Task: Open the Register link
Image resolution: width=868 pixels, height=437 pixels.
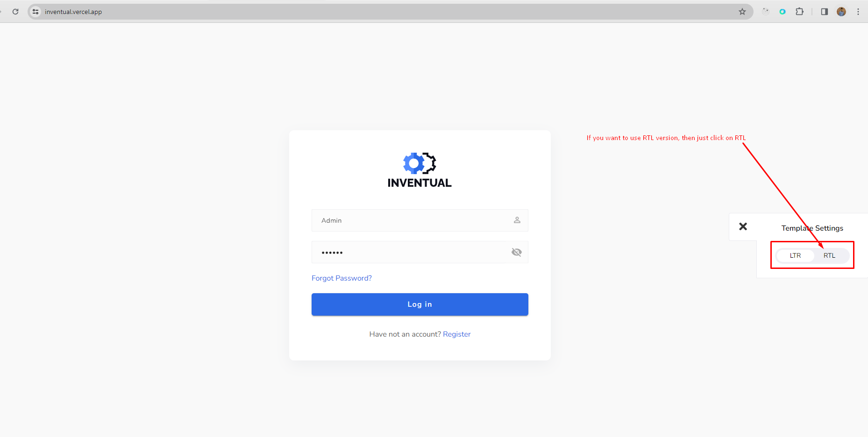Action: pyautogui.click(x=456, y=334)
